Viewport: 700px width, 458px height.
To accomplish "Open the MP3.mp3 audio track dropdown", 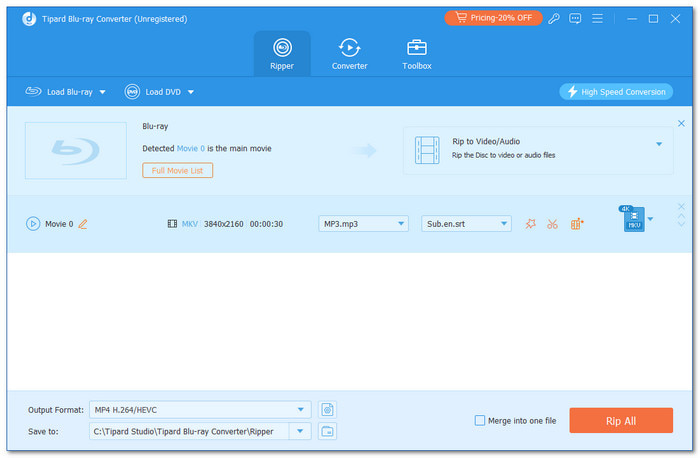I will [x=363, y=224].
